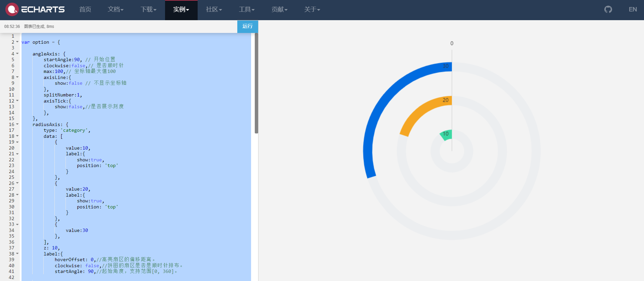Collapse axisTick fold at line 12
644x281 pixels.
[x=17, y=101]
